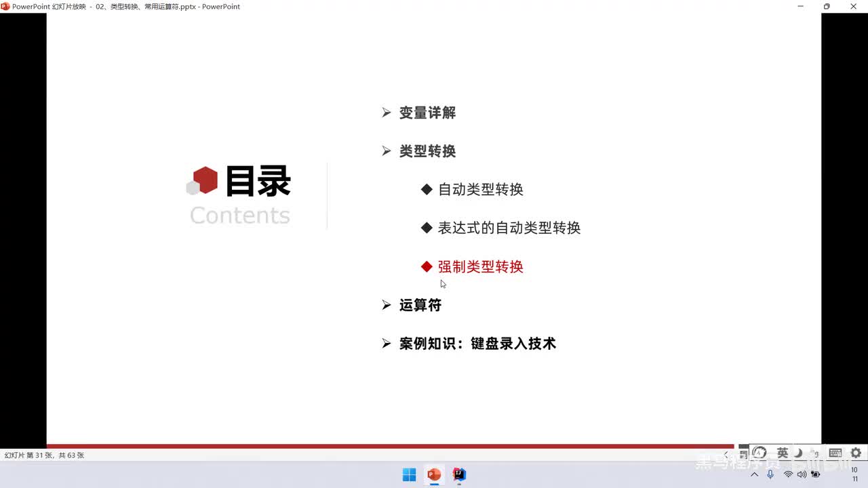
Task: Minimize the PowerPoint slide show window
Action: point(801,6)
